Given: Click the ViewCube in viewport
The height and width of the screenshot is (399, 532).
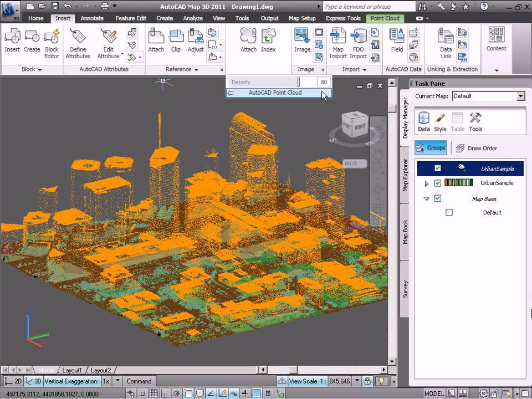Looking at the screenshot, I should (355, 125).
